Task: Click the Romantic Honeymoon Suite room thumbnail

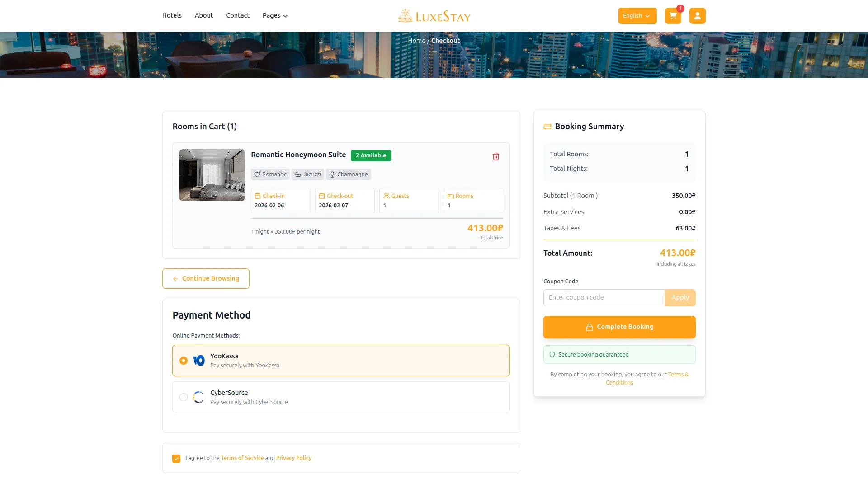Action: tap(212, 175)
